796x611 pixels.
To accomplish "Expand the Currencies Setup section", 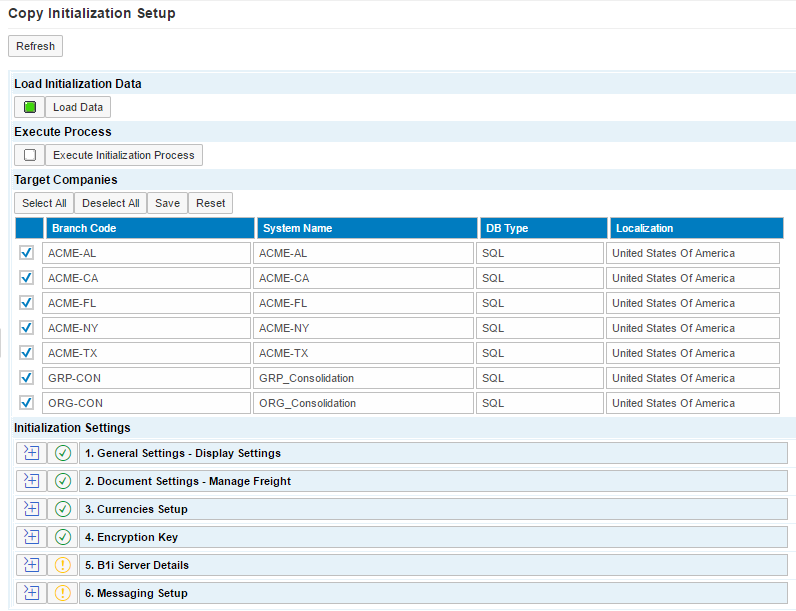I will point(31,509).
